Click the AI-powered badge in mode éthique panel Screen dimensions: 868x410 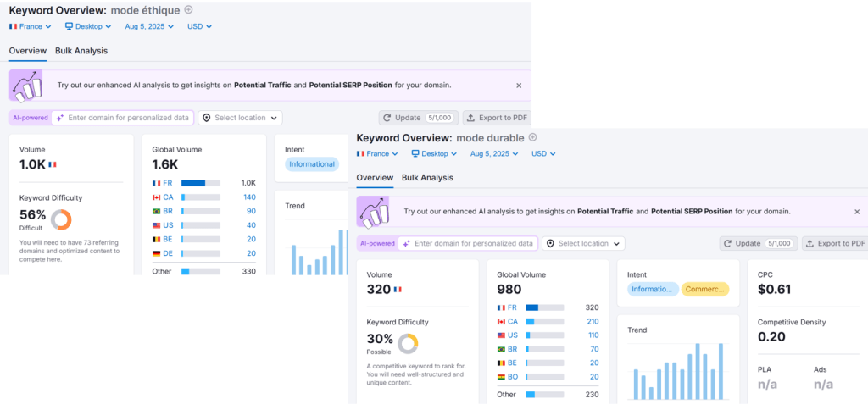[29, 118]
